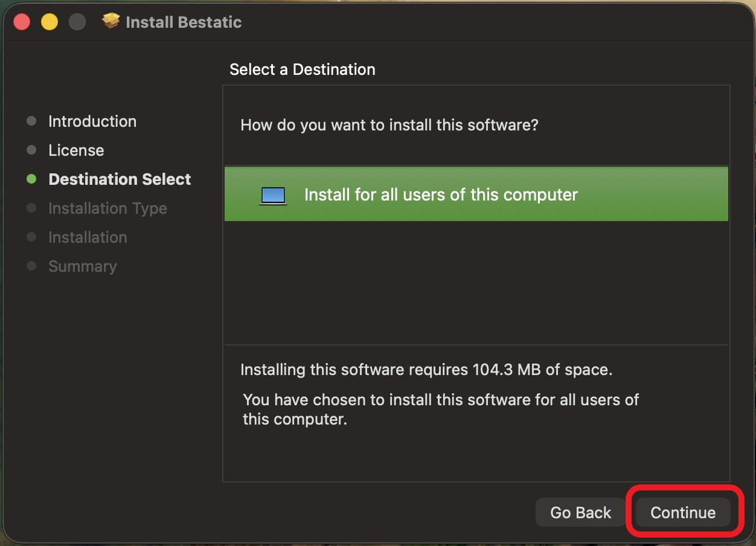Select "Install for all users of this computer"

point(441,195)
